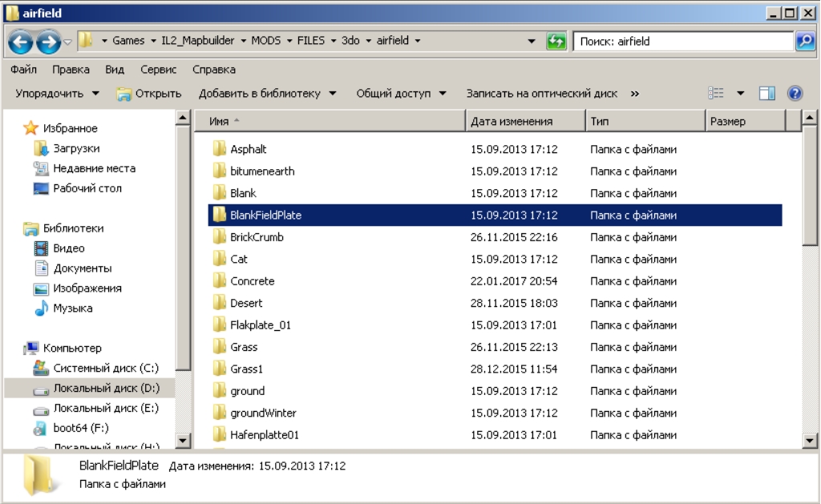The width and height of the screenshot is (821, 504).
Task: Open the Help question mark icon
Action: [x=795, y=93]
